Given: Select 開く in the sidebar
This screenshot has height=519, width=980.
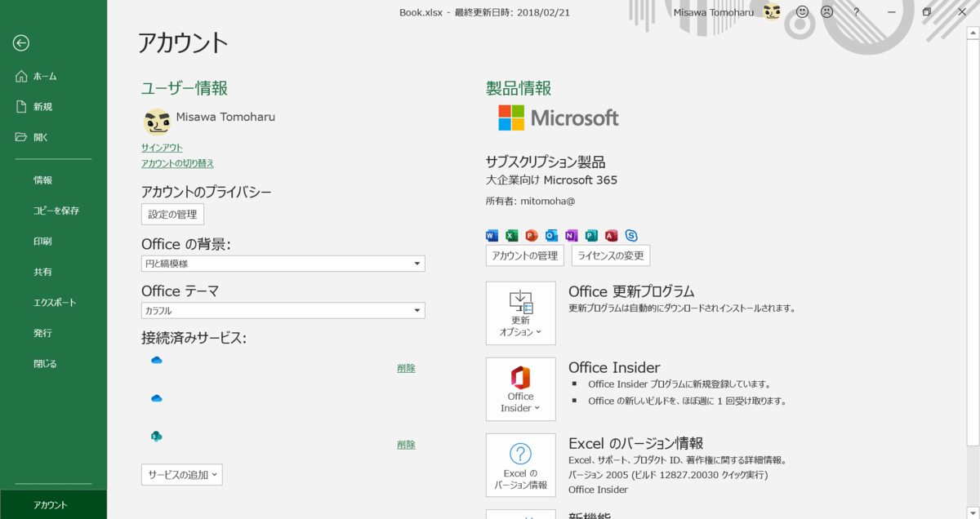Looking at the screenshot, I should [x=53, y=137].
